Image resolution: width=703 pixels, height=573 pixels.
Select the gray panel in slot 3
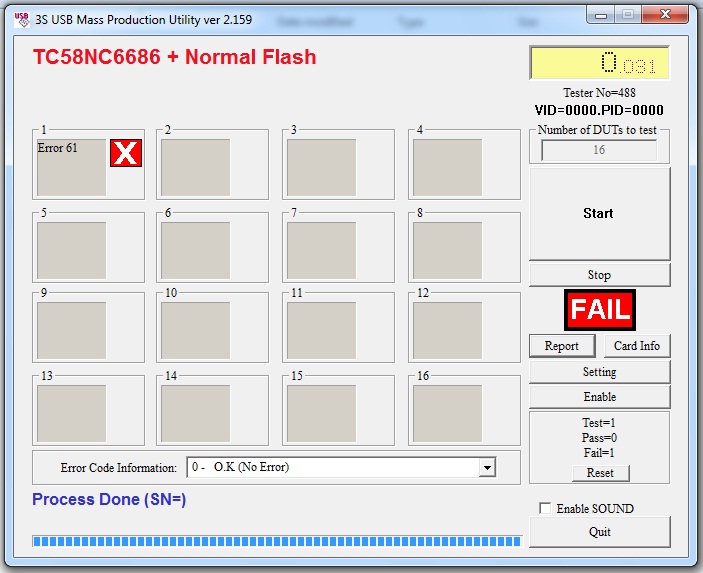(x=321, y=167)
